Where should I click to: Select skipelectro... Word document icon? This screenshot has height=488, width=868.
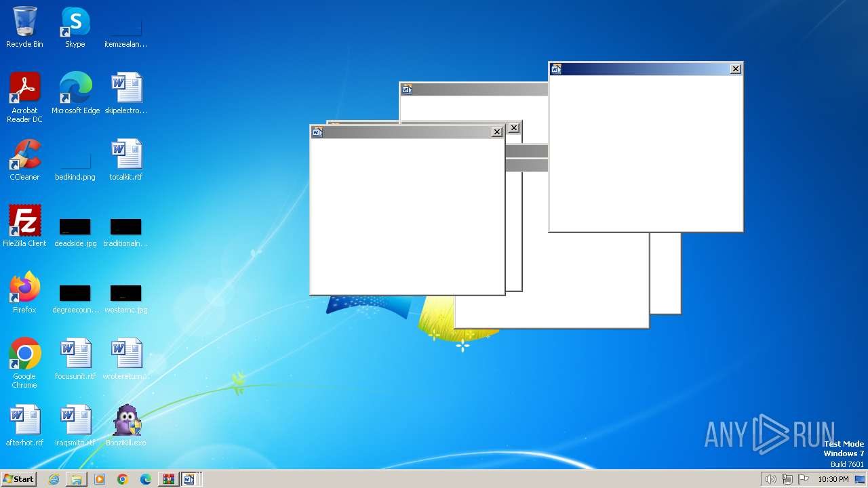pos(126,94)
